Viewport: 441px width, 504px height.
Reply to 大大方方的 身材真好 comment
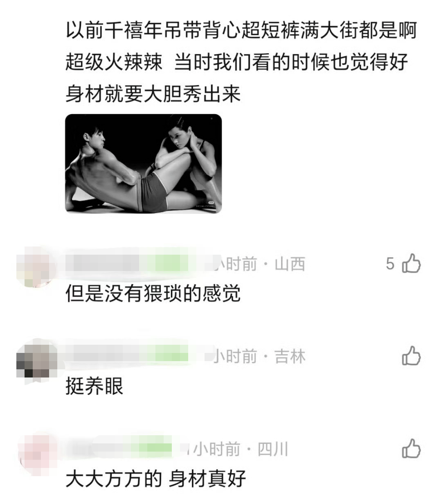(x=156, y=479)
